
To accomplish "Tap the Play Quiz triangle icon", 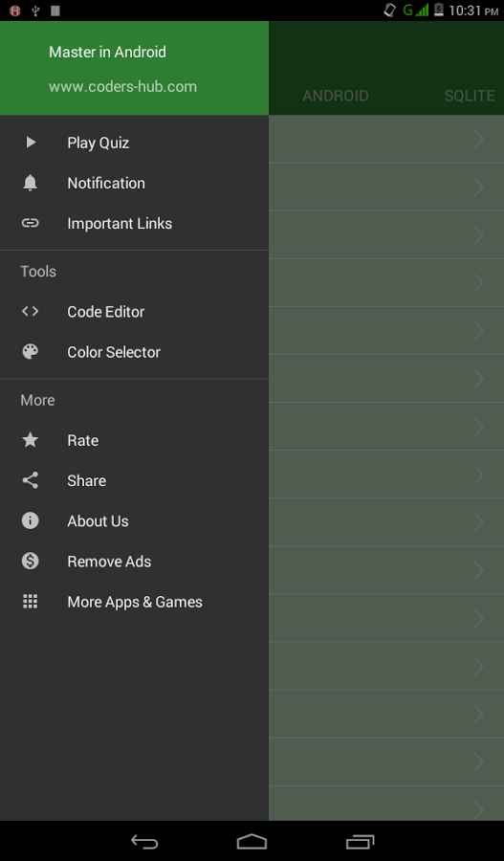I will (x=31, y=143).
